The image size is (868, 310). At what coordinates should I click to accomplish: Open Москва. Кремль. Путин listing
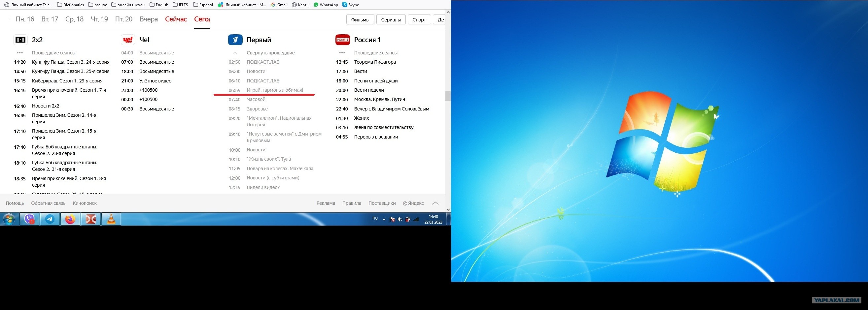pyautogui.click(x=379, y=100)
